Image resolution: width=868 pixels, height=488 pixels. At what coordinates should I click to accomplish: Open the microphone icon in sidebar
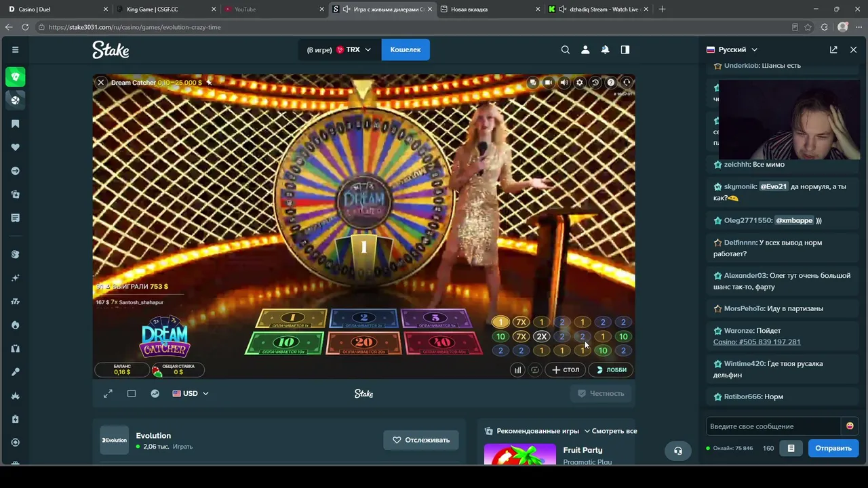click(x=16, y=372)
